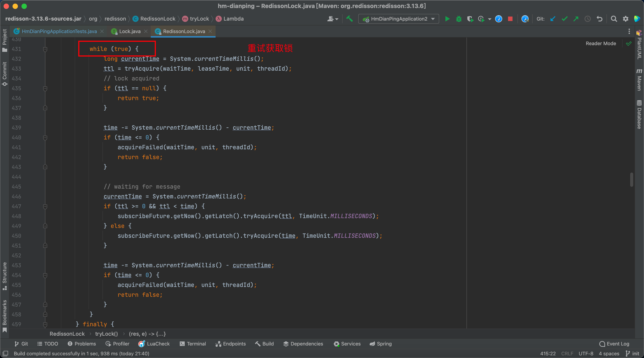Image resolution: width=644 pixels, height=358 pixels.
Task: Click tryLock in the top navigation bar
Action: (x=196, y=19)
